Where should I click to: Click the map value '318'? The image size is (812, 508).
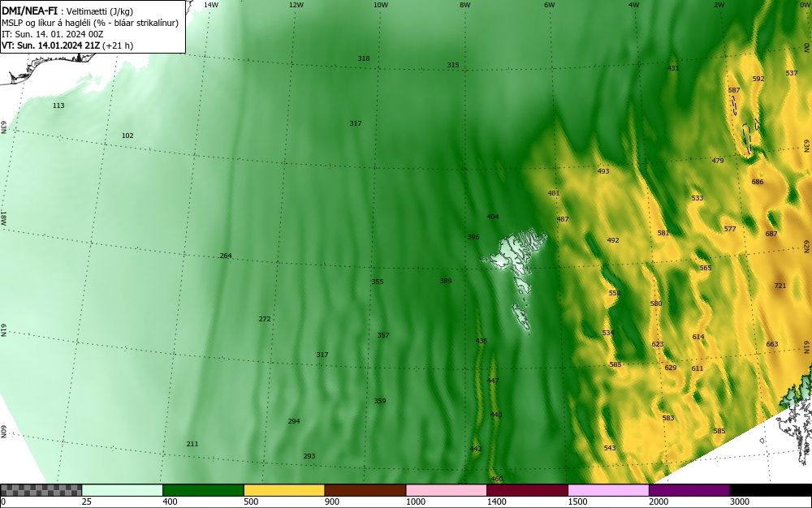coord(364,58)
